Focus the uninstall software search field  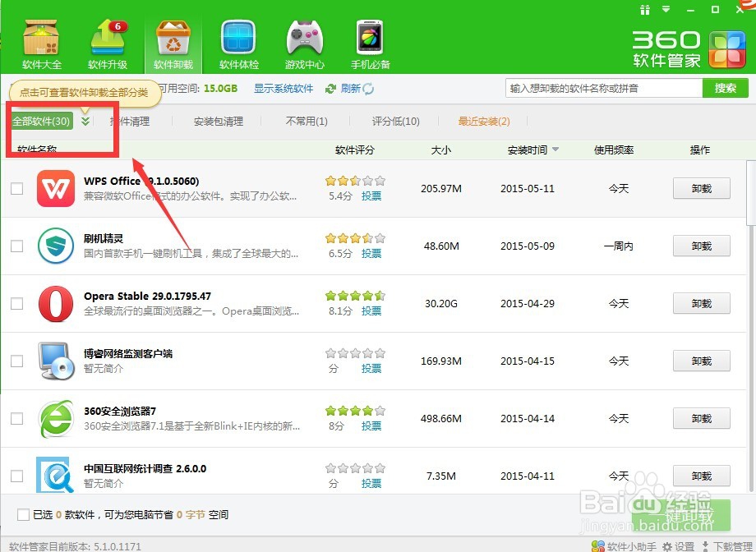point(604,88)
